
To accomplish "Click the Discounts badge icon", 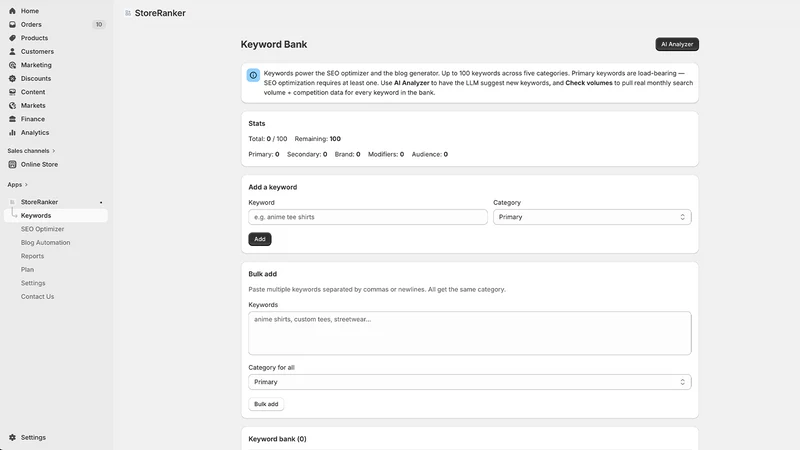I will point(12,79).
